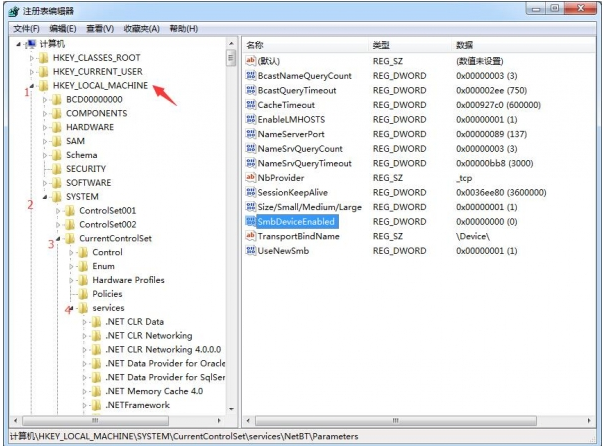This screenshot has height=446, width=602.
Task: Expand the ControlSet002 node
Action: pyautogui.click(x=58, y=225)
